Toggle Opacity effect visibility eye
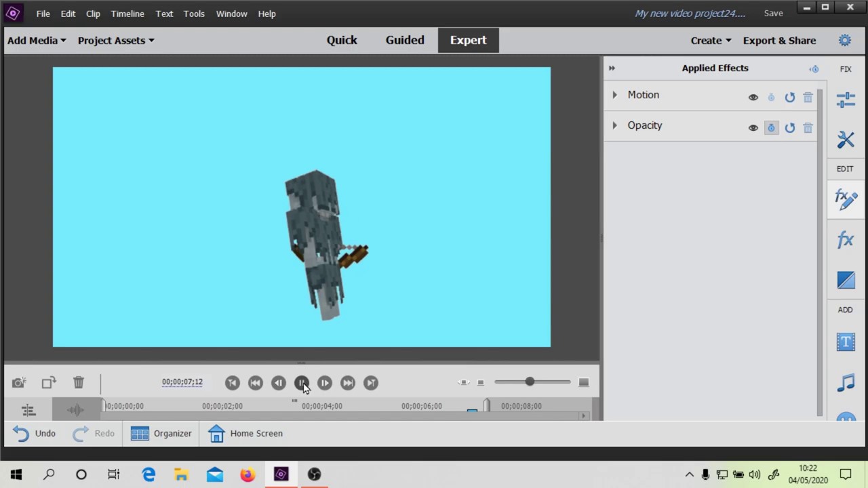The width and height of the screenshot is (868, 488). 753,128
